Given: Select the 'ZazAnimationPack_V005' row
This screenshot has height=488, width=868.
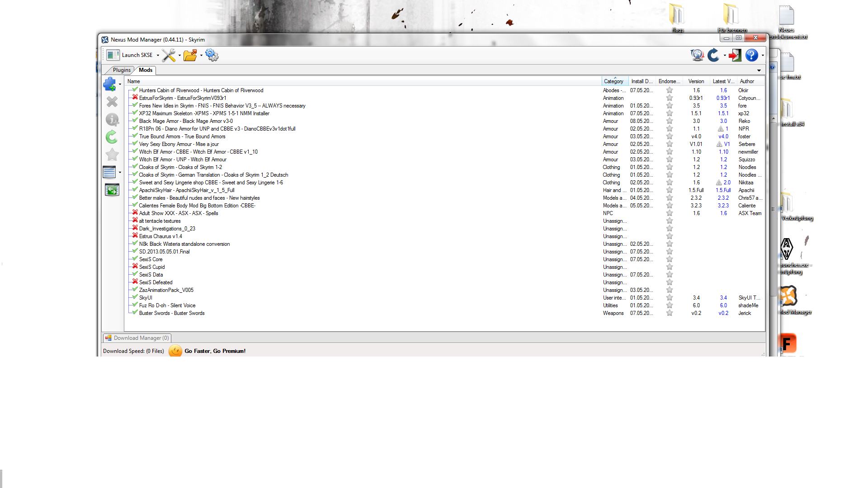Looking at the screenshot, I should (x=445, y=290).
